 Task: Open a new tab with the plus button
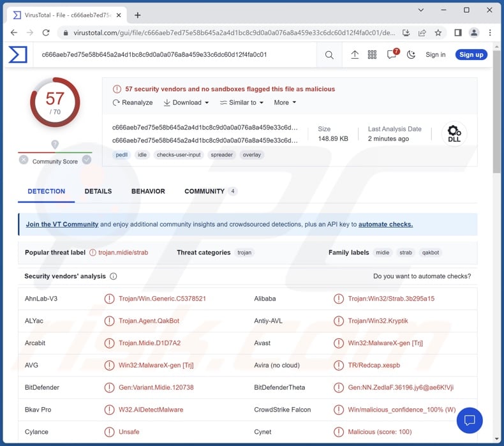[138, 15]
